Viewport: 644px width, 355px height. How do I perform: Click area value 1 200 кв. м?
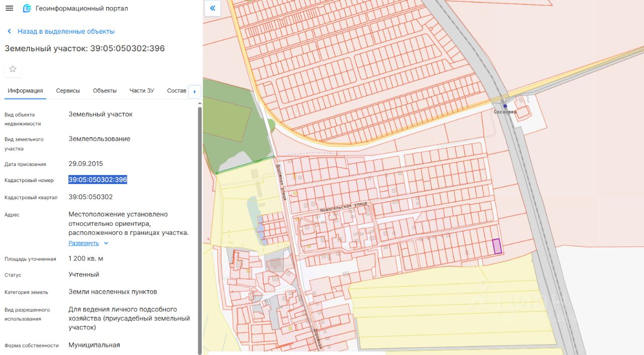click(x=86, y=258)
